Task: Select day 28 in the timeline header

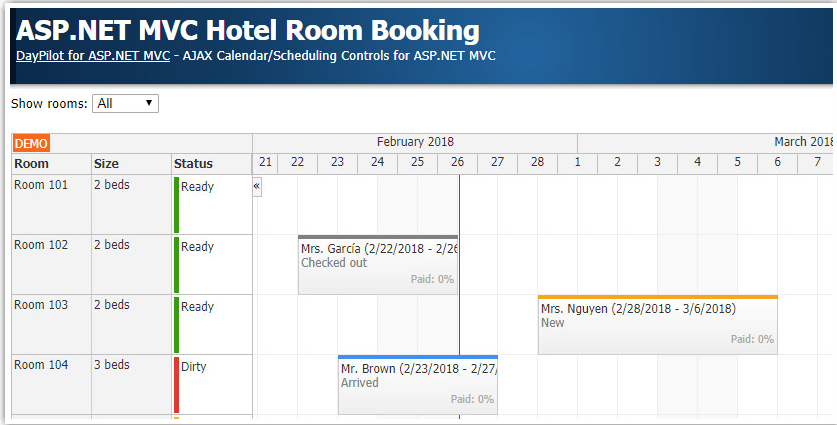Action: coord(537,162)
